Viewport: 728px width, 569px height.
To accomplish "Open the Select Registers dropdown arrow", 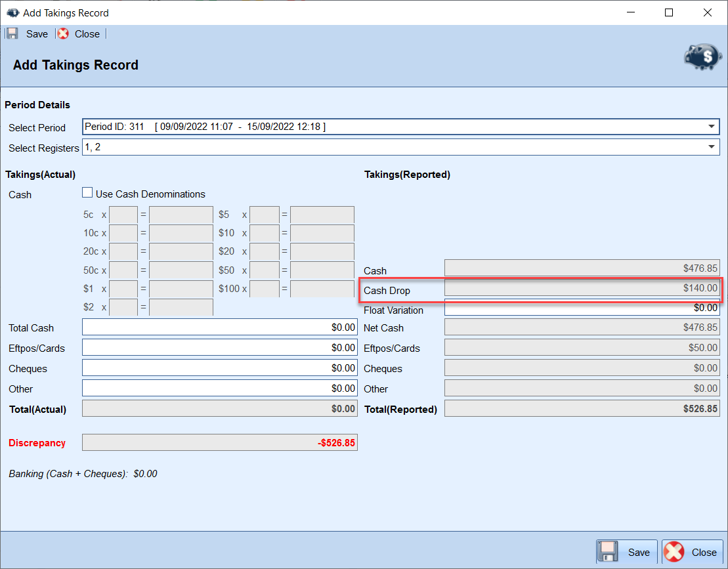I will [711, 147].
